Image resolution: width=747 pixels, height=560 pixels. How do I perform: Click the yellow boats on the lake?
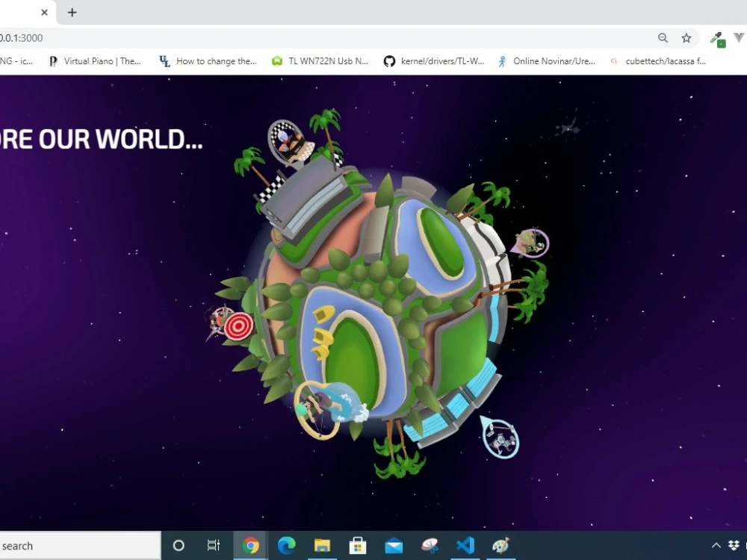[x=323, y=332]
